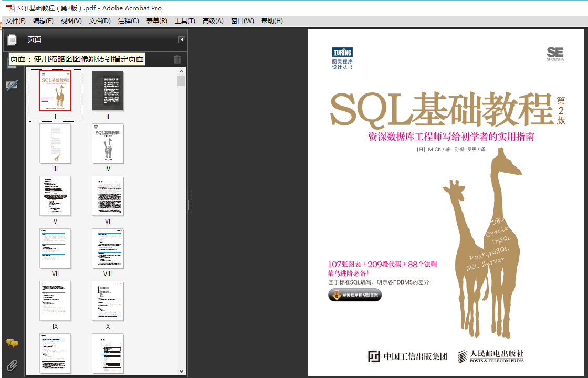Click the panel splitter grip handle
The width and height of the screenshot is (588, 378).
(189, 202)
